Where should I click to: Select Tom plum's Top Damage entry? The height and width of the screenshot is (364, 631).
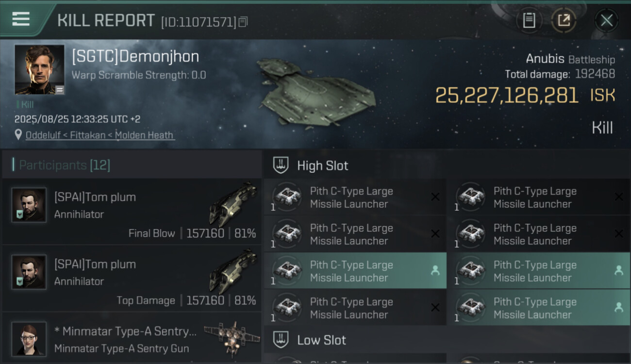[131, 279]
